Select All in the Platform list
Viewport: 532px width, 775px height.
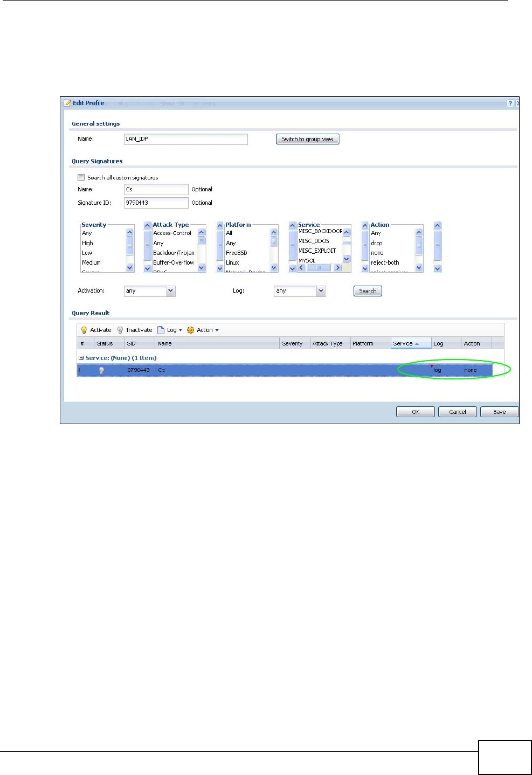[x=229, y=233]
